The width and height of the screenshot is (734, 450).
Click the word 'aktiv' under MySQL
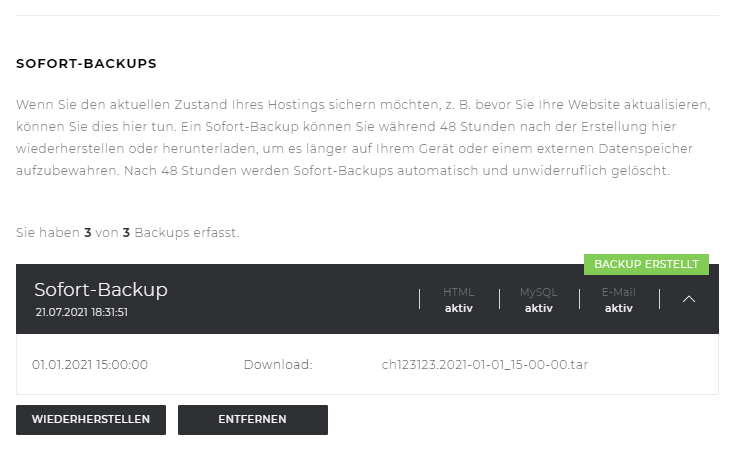pos(539,308)
